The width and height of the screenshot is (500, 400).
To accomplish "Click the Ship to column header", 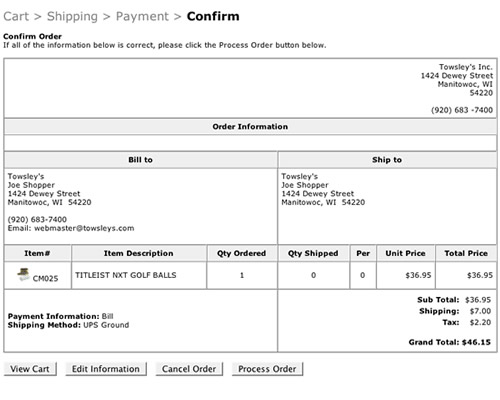I will [x=387, y=160].
